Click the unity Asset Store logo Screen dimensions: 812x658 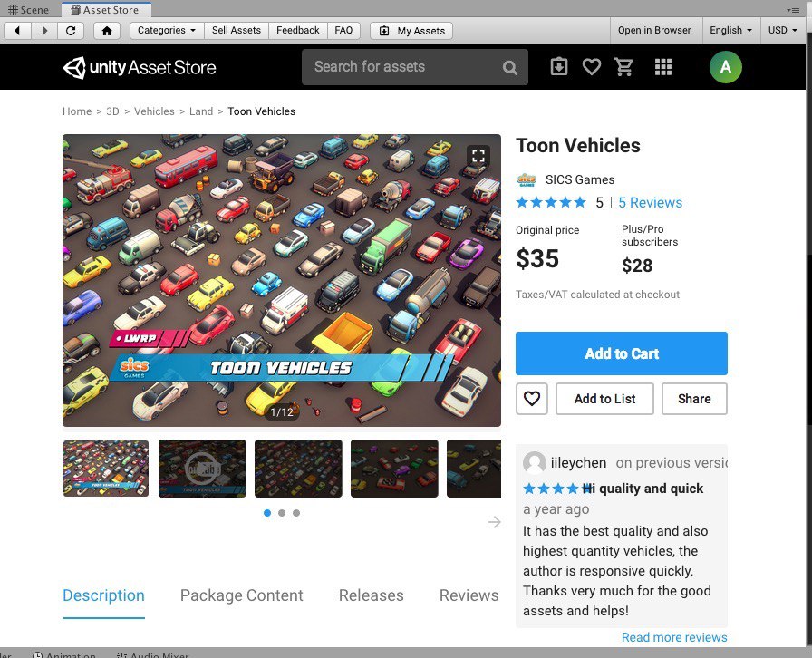(140, 67)
